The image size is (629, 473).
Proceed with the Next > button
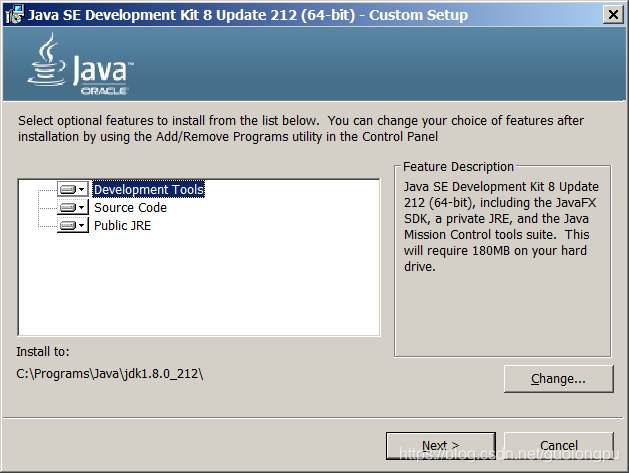click(440, 445)
